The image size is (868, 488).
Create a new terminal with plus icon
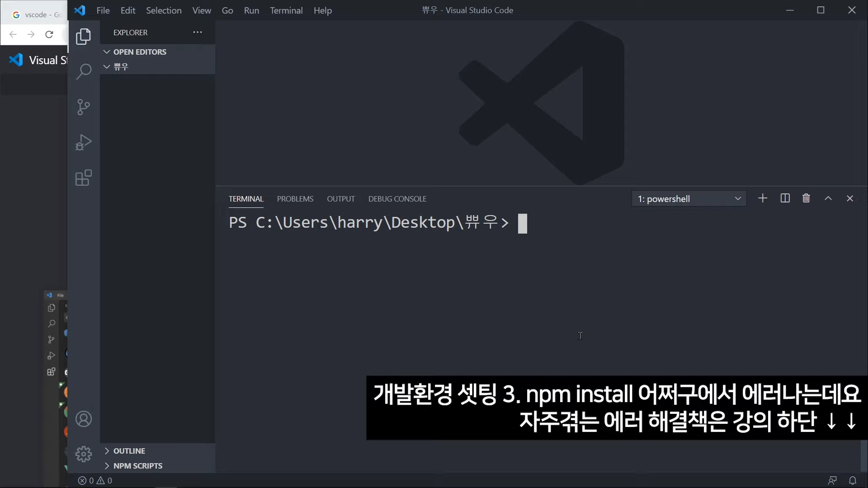click(x=763, y=198)
